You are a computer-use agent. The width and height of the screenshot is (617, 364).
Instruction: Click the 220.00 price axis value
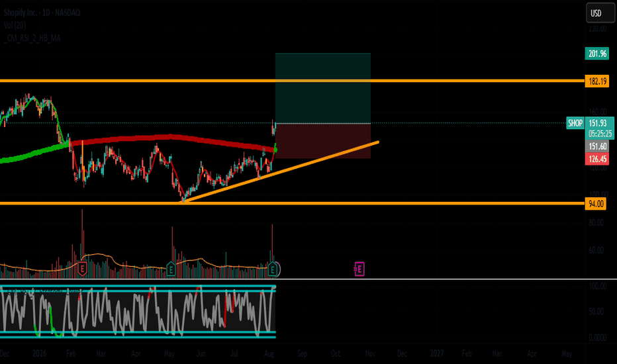pos(597,28)
